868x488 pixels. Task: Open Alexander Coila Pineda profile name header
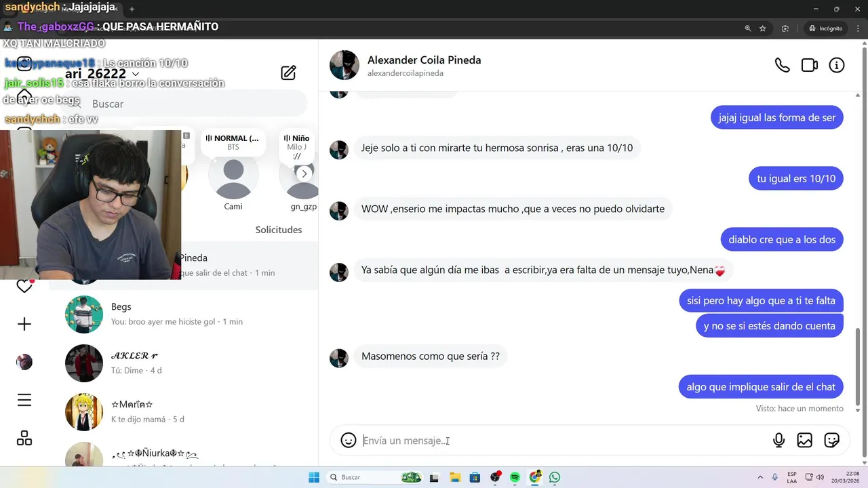(424, 60)
